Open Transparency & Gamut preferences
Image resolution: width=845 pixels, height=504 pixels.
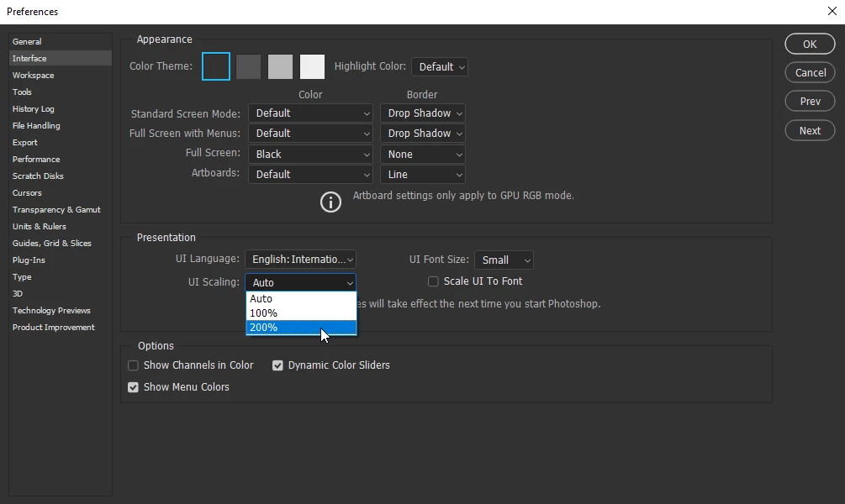61,209
